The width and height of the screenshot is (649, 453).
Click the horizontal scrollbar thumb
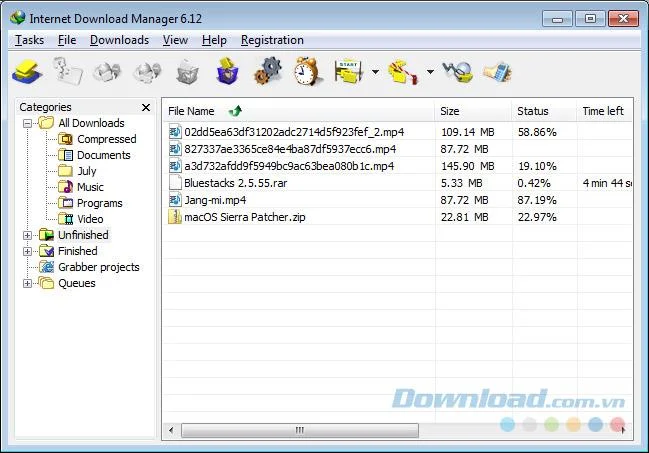pyautogui.click(x=300, y=430)
